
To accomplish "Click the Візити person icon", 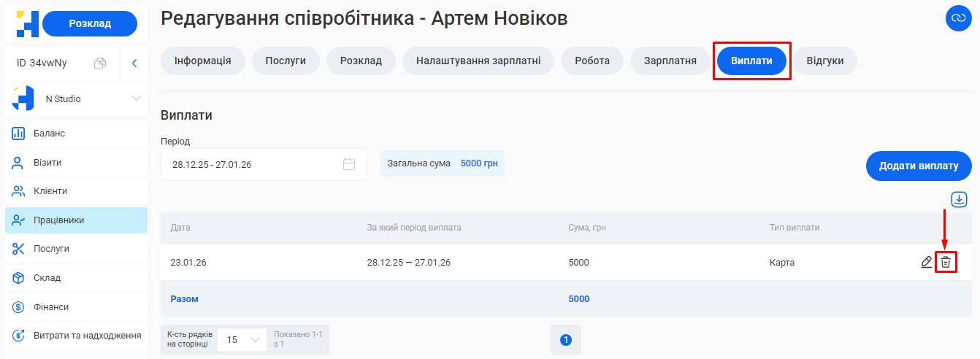I will click(19, 162).
